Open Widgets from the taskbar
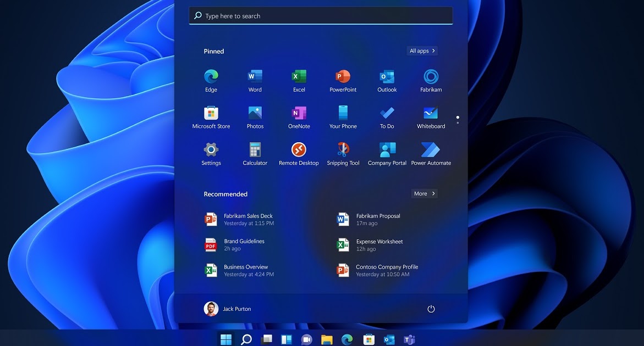 click(287, 339)
